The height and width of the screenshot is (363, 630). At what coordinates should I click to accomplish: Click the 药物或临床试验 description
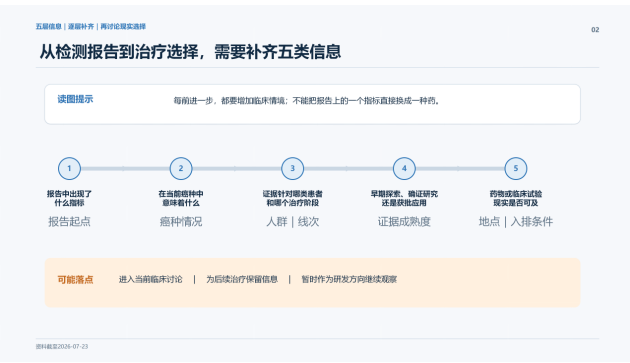516,198
